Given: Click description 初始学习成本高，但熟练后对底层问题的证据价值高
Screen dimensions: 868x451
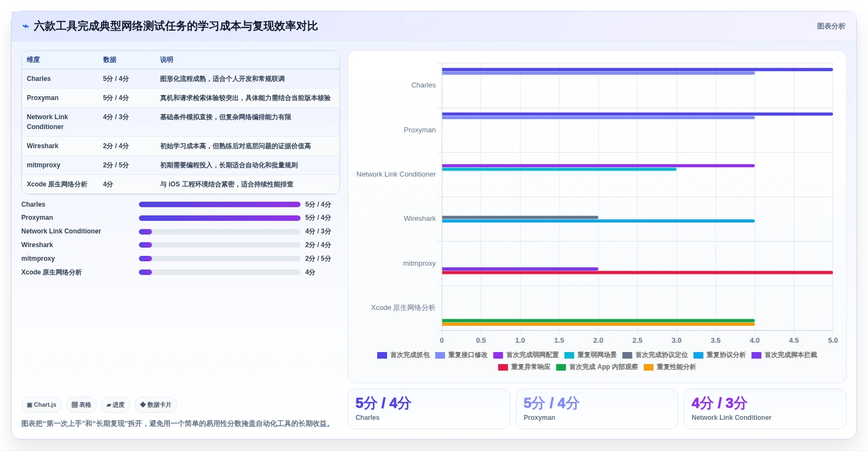Looking at the screenshot, I should (236, 147).
